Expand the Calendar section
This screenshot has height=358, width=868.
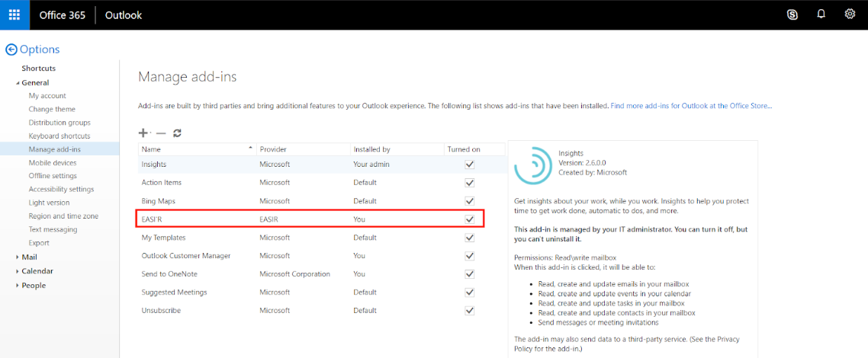click(18, 271)
